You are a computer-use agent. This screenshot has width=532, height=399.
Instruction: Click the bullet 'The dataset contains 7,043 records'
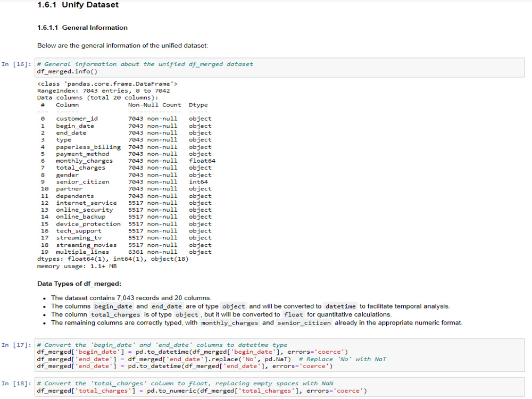coord(131,298)
